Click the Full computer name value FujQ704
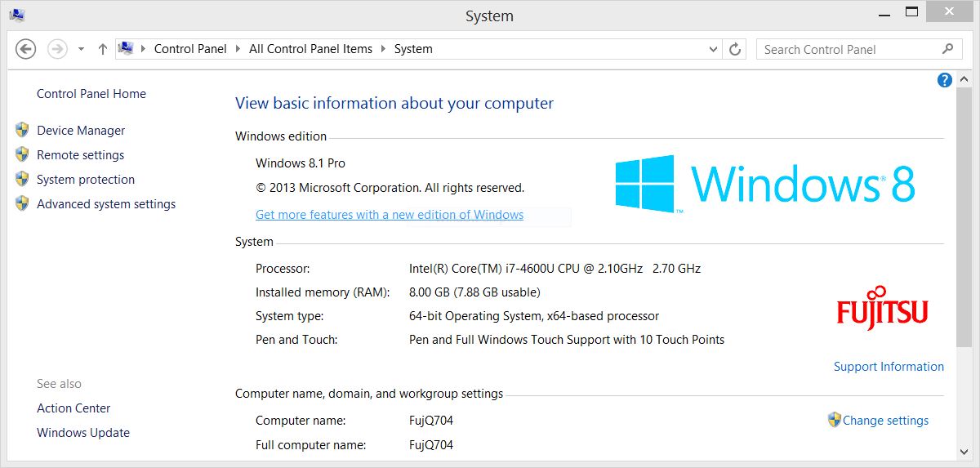The width and height of the screenshot is (980, 468). click(x=430, y=445)
